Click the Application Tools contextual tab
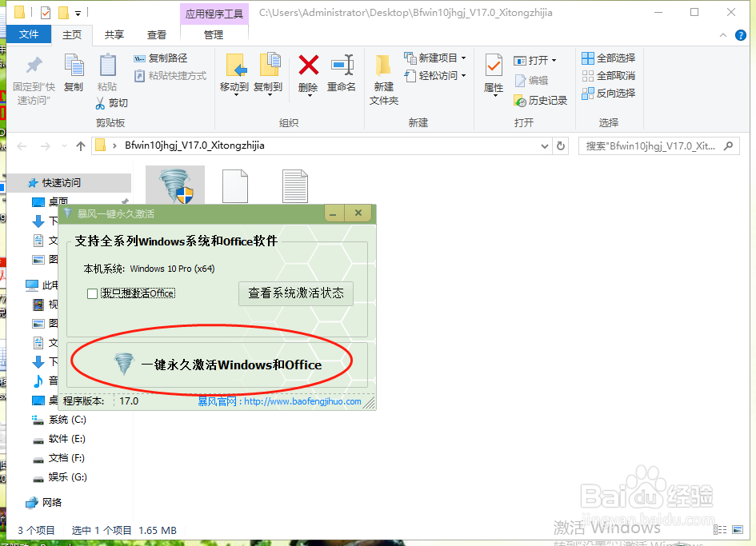Viewport: 756px width, 546px height. pyautogui.click(x=214, y=14)
